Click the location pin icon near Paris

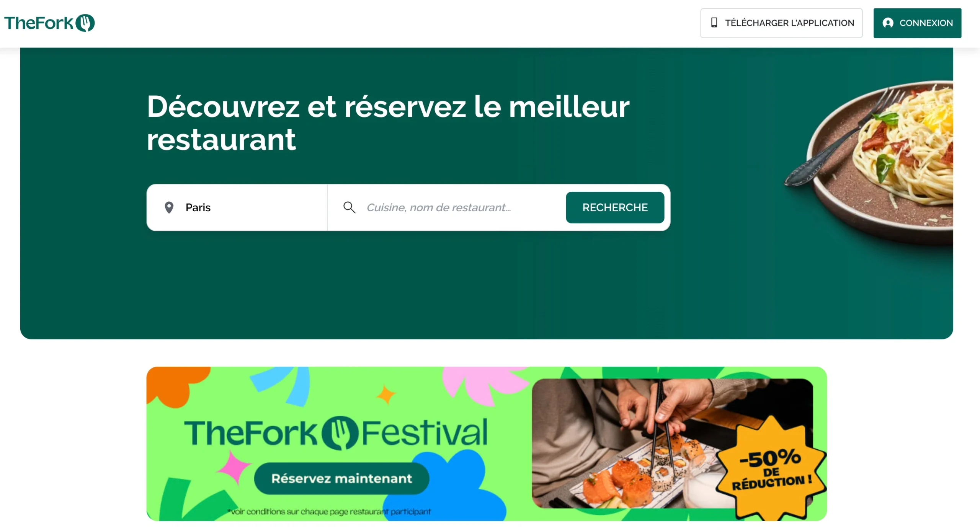click(x=169, y=207)
